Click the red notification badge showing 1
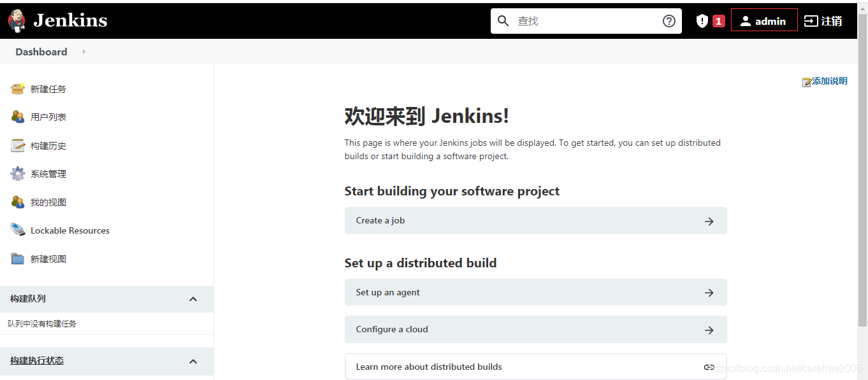 pyautogui.click(x=719, y=21)
